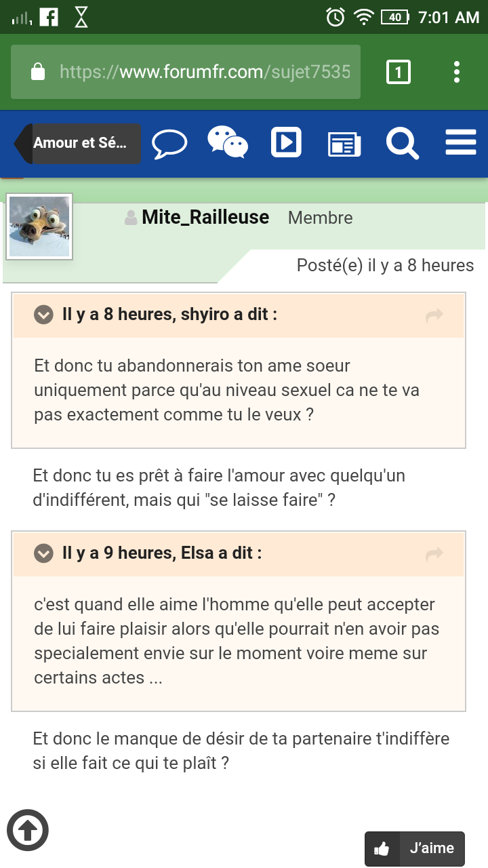The image size is (488, 868).
Task: Open the Mite_Railleuse profile link
Action: (205, 217)
